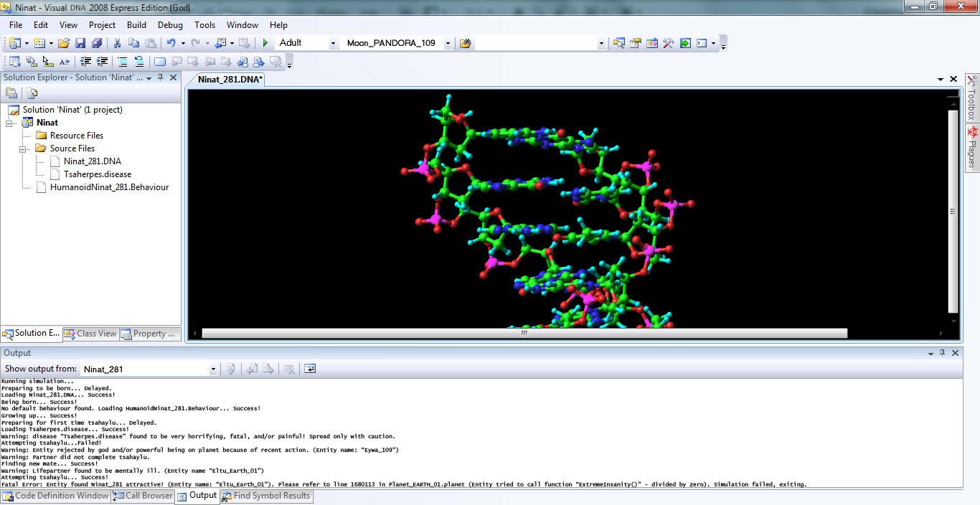Click the hammer and wrench tools icon
The height and width of the screenshot is (505, 980).
(668, 43)
